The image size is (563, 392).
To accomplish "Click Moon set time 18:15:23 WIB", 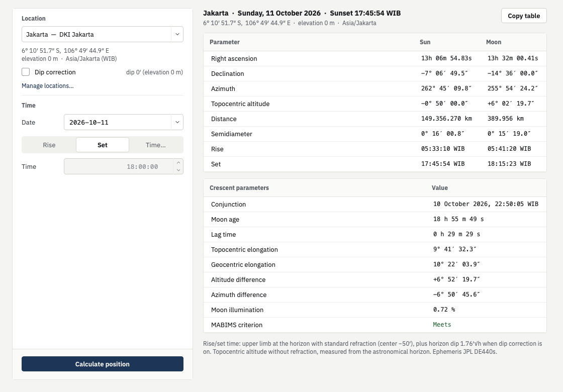I will click(x=509, y=164).
